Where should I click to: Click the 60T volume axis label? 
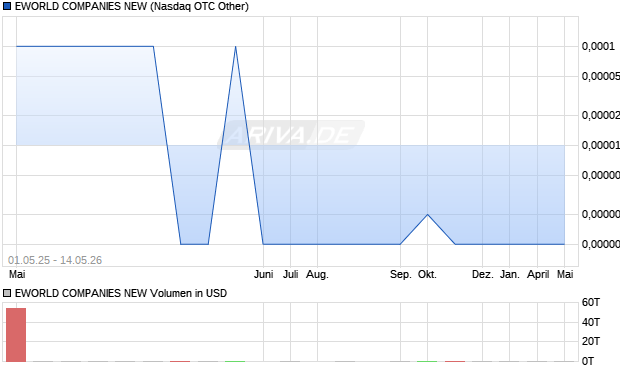coord(591,303)
